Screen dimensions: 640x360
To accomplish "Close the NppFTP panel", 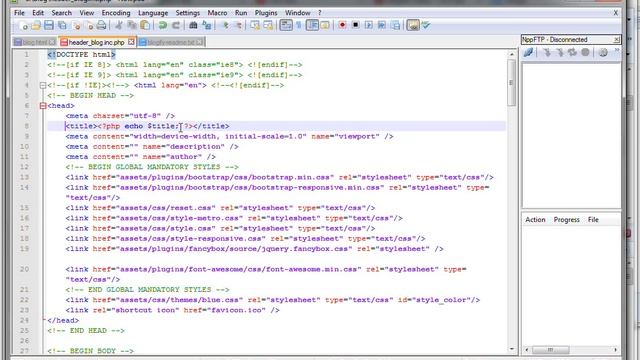I will pyautogui.click(x=616, y=40).
